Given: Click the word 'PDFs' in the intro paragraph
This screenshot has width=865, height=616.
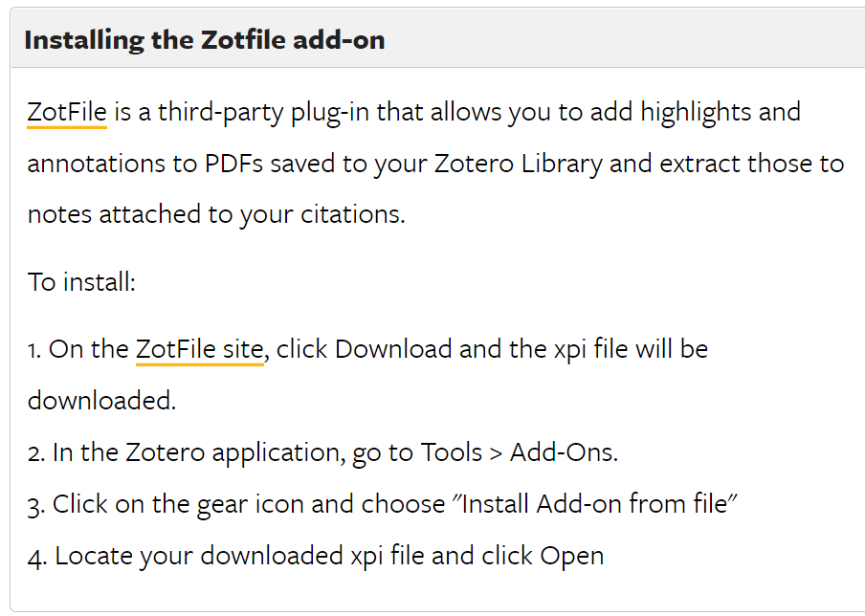Looking at the screenshot, I should pyautogui.click(x=233, y=164).
